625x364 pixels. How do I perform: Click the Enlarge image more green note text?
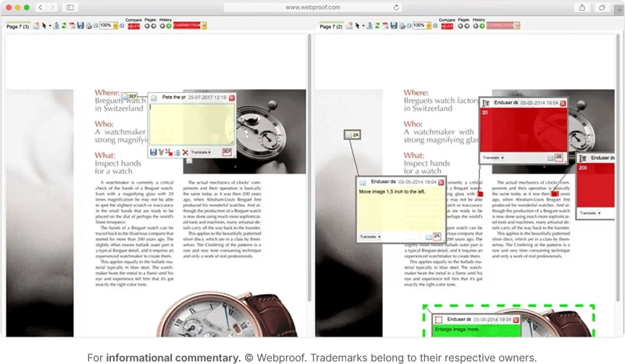point(457,330)
